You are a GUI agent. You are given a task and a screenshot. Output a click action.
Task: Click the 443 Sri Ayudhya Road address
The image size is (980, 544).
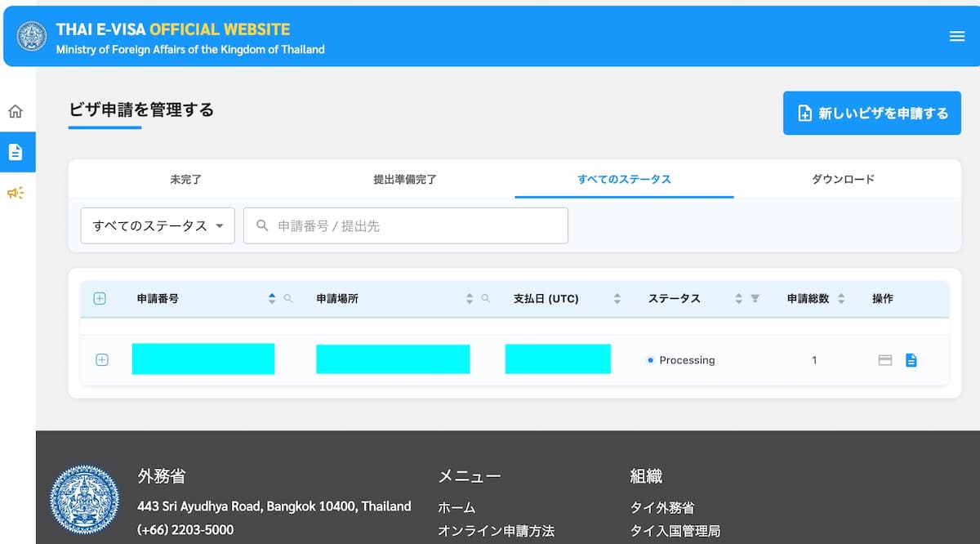pyautogui.click(x=274, y=506)
